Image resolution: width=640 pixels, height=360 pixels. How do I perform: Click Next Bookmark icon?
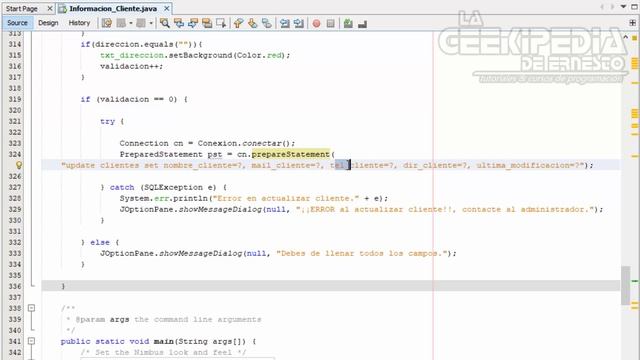pos(253,23)
